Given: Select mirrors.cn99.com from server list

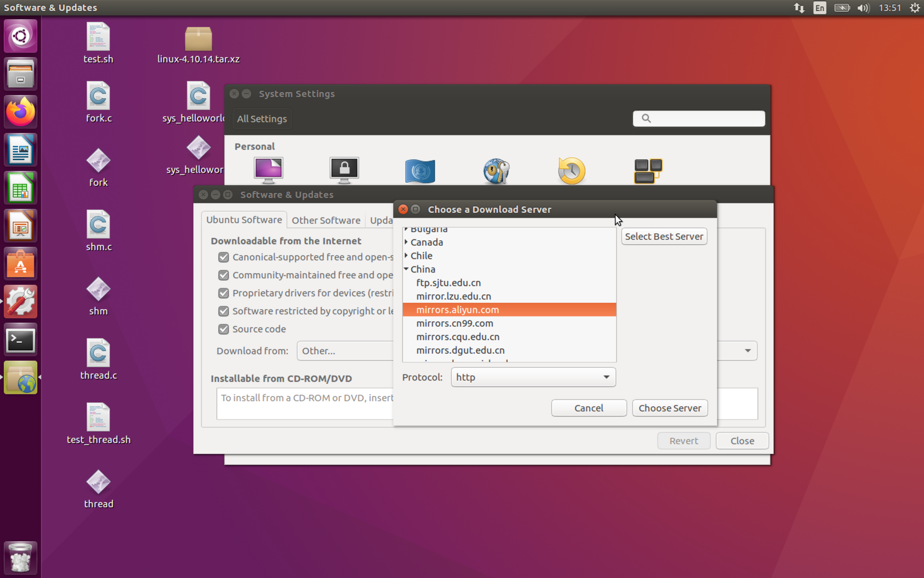Looking at the screenshot, I should 455,323.
